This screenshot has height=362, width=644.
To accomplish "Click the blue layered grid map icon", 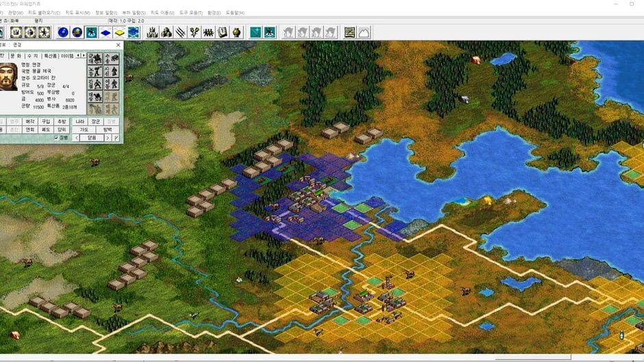I will point(134,32).
